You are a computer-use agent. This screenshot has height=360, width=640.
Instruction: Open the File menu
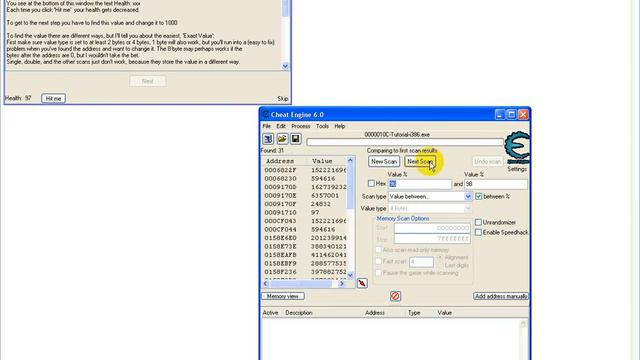(267, 126)
